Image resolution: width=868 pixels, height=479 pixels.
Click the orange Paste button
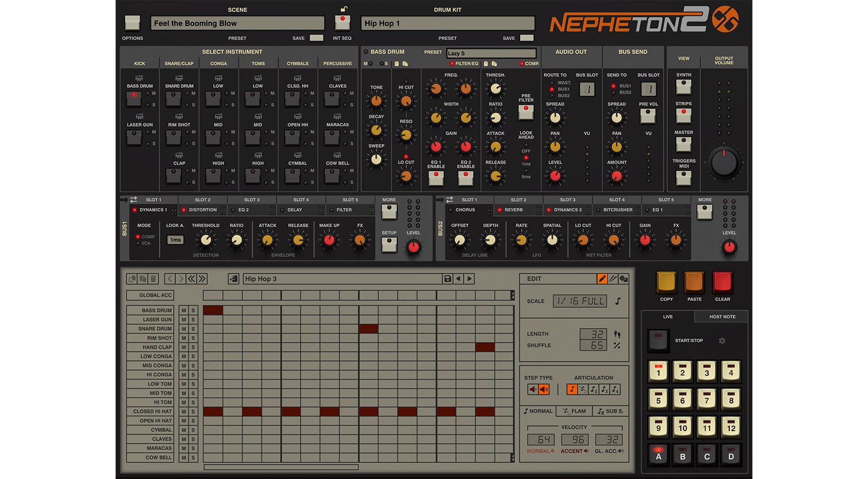[694, 282]
